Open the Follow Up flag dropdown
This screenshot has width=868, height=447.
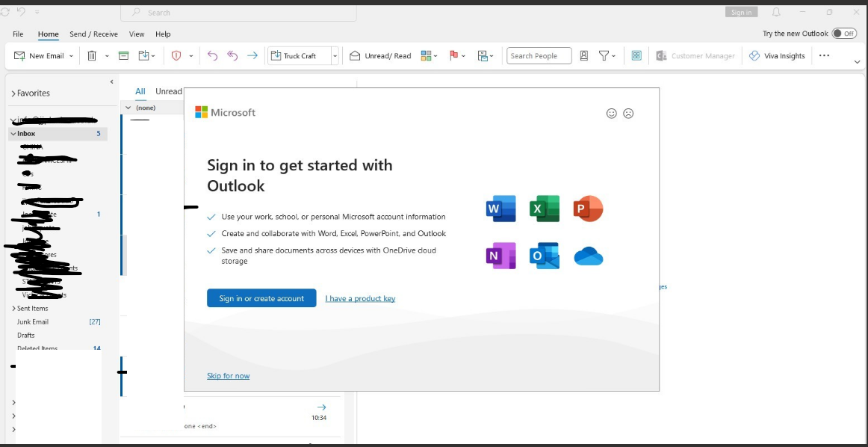[x=457, y=56]
